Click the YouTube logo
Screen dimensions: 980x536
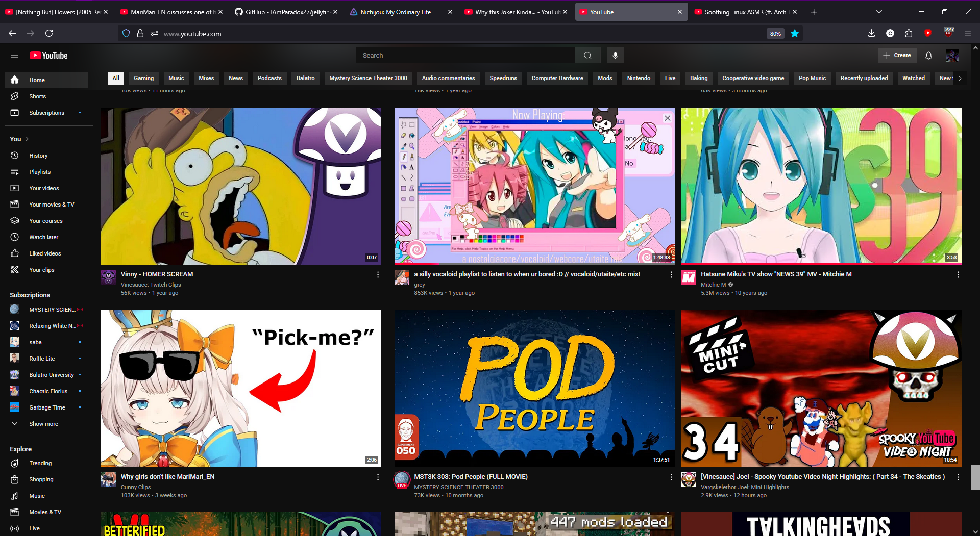48,55
